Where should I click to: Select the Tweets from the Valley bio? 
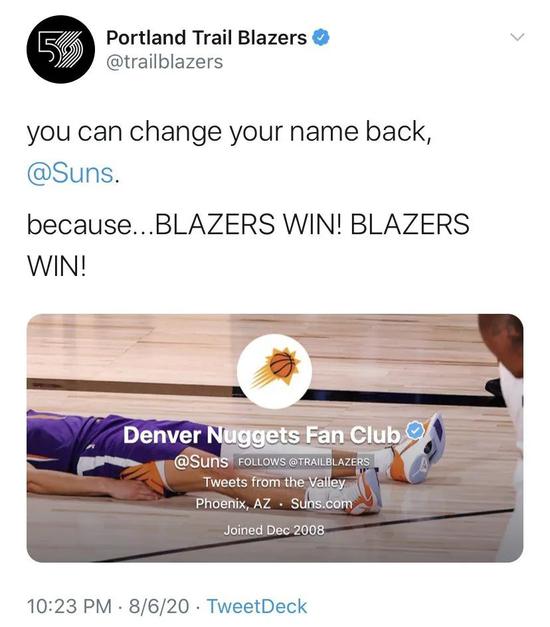pyautogui.click(x=274, y=482)
